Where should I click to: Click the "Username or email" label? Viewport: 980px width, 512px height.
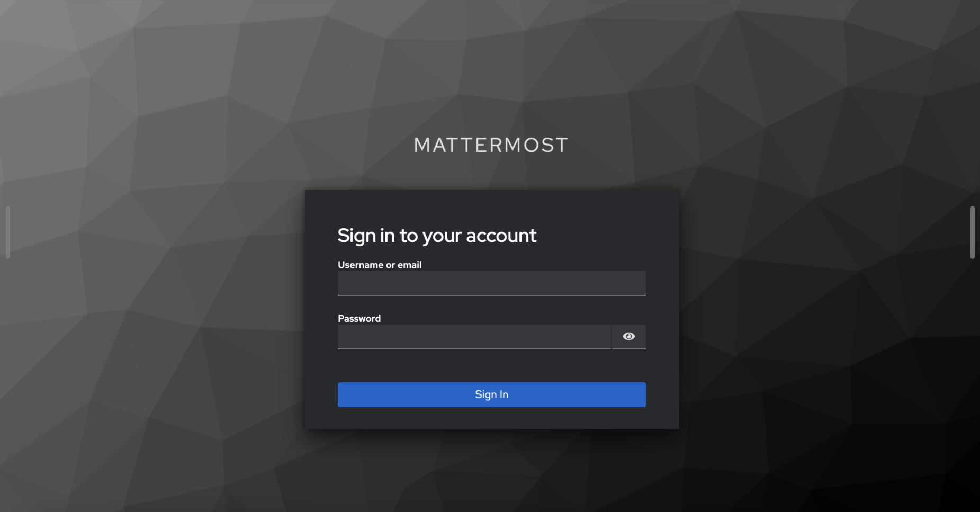point(380,265)
